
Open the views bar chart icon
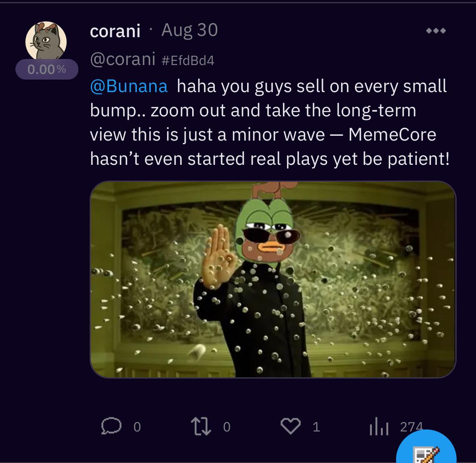(378, 427)
